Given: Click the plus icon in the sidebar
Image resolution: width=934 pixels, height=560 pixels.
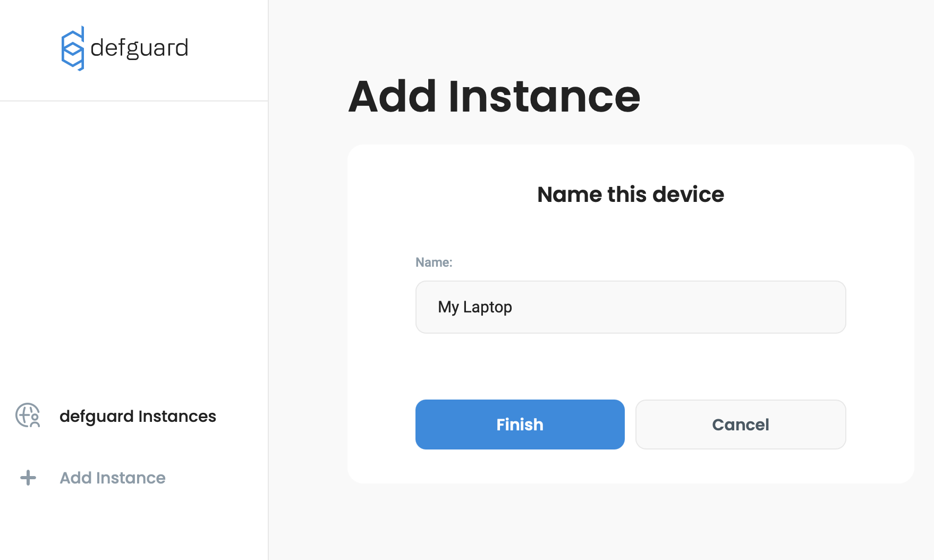Looking at the screenshot, I should point(28,478).
